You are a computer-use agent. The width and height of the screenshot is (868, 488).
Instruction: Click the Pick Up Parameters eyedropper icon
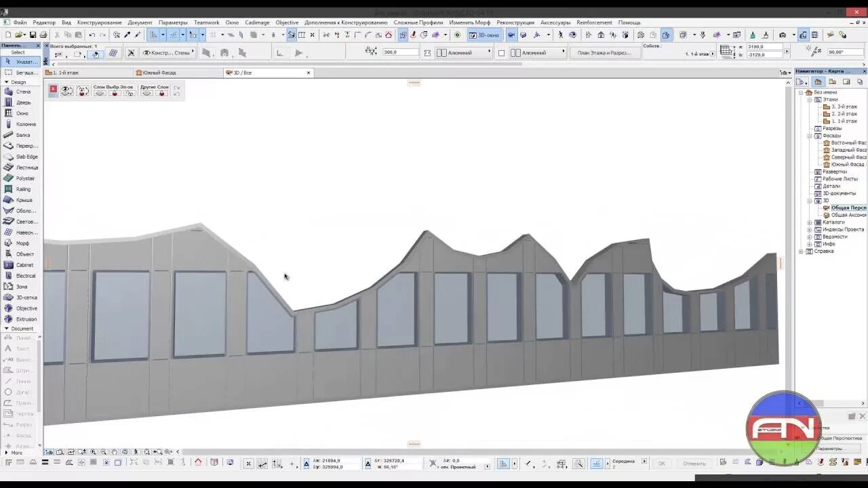click(x=127, y=35)
